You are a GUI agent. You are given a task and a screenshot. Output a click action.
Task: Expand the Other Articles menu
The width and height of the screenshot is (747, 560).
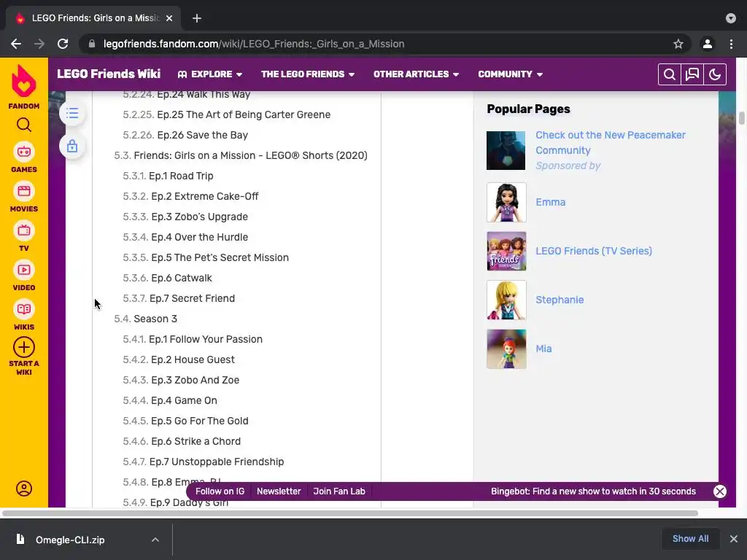point(416,74)
